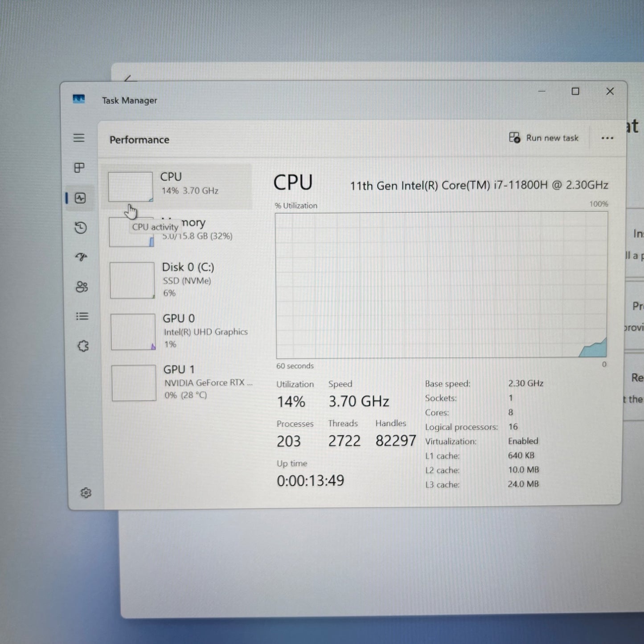
Task: Click the 11th Gen Intel Core i7-11800H label
Action: point(479,185)
